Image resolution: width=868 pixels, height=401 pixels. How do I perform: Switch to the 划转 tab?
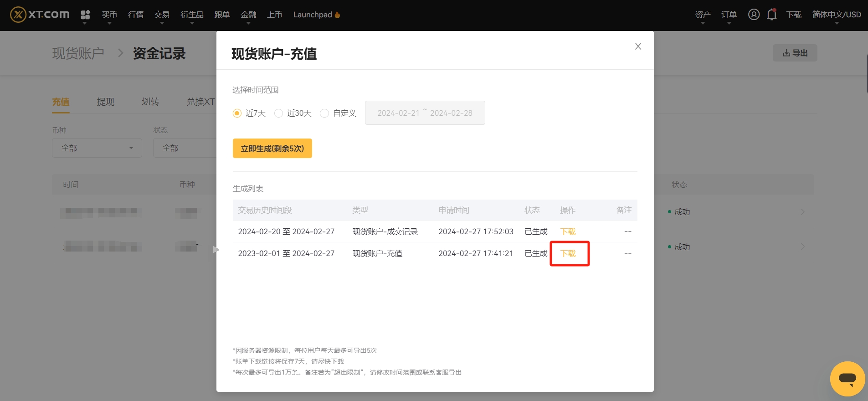tap(150, 102)
